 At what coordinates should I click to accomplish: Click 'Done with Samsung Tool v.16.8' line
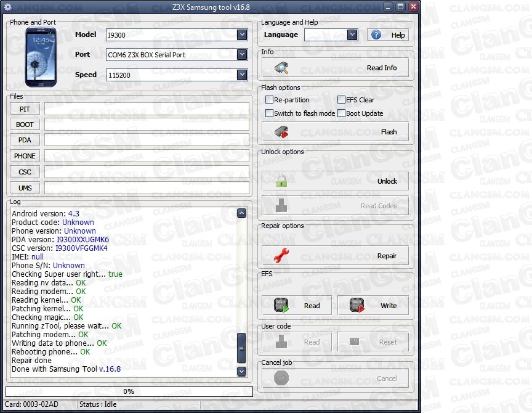[x=66, y=369]
